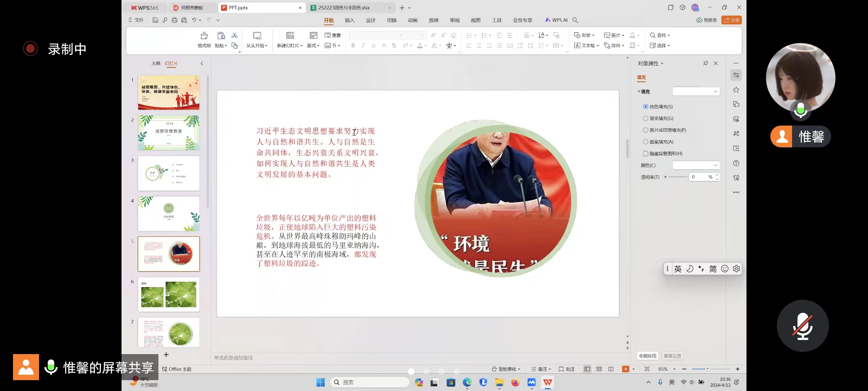The width and height of the screenshot is (868, 391).
Task: Click the Apply to All (全部应用) button
Action: pyautogui.click(x=647, y=356)
